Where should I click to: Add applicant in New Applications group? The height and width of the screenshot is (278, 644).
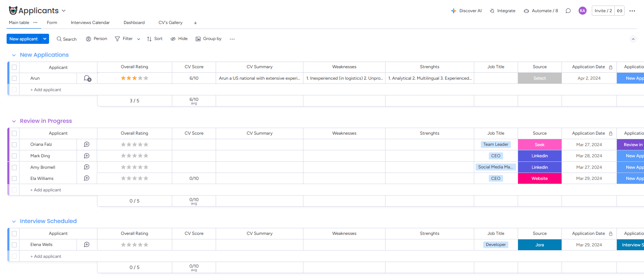pos(46,90)
